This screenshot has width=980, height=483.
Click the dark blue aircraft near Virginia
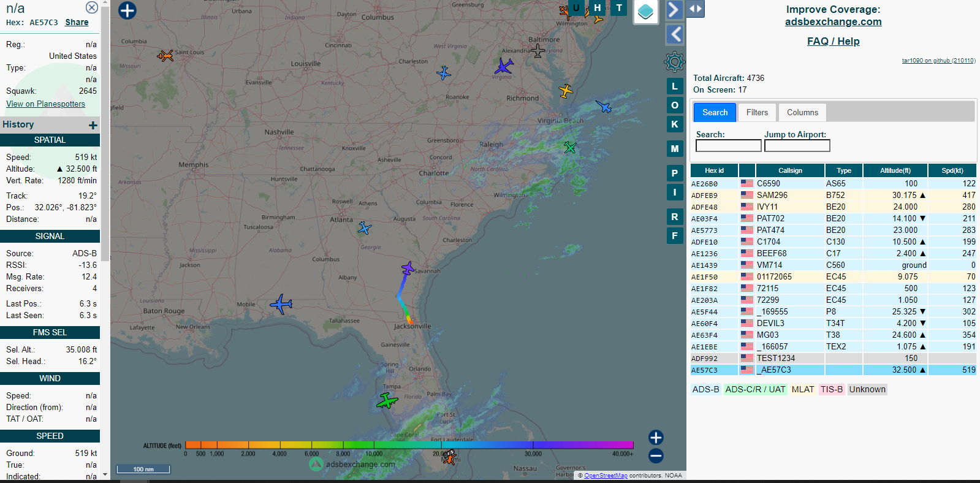(504, 66)
